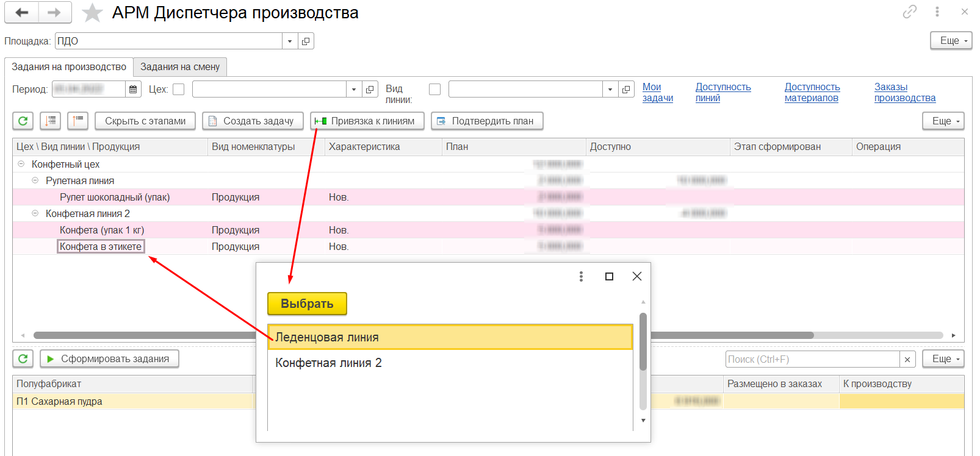The height and width of the screenshot is (456, 980).
Task: Add page to favorites with star icon
Action: (92, 13)
